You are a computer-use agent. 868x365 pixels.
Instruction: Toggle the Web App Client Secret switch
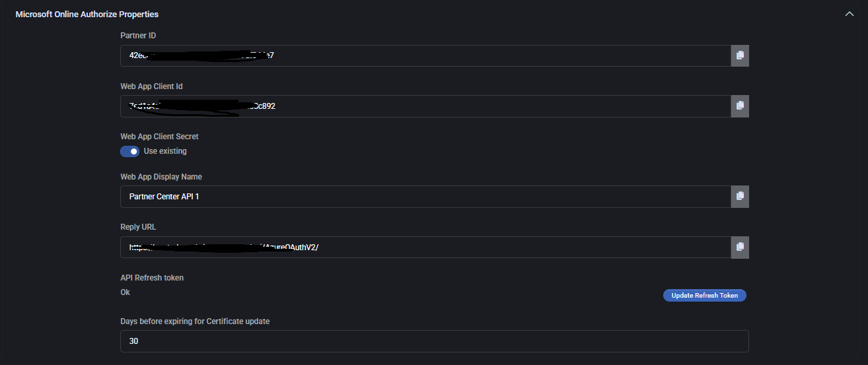click(129, 151)
